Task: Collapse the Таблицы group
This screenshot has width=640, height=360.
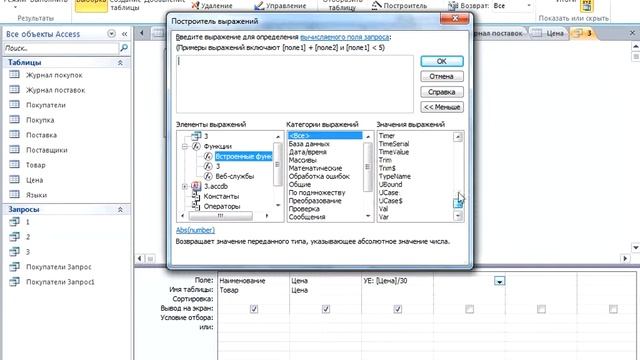Action: (120, 62)
